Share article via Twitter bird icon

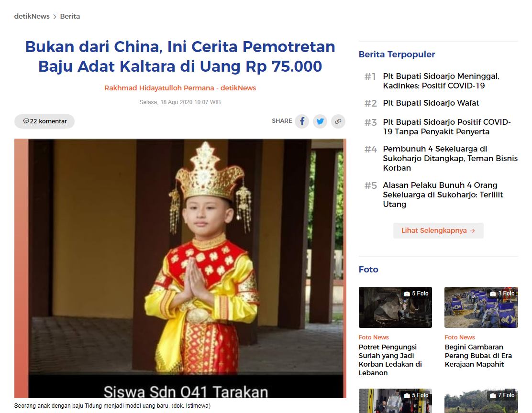(320, 121)
